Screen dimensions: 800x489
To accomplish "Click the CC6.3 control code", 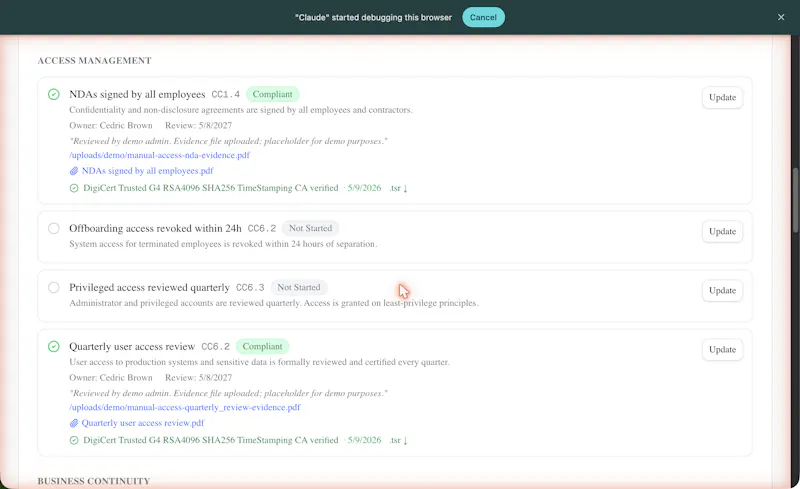I will (x=250, y=287).
